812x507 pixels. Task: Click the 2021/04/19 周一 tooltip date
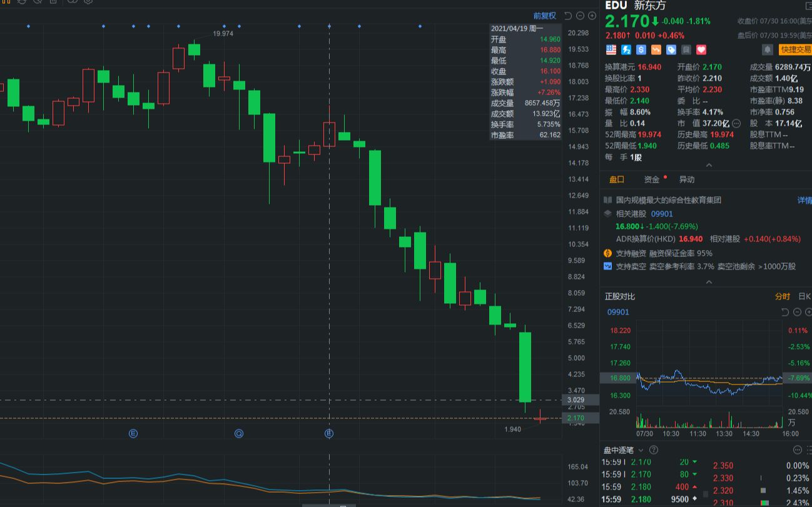(517, 29)
